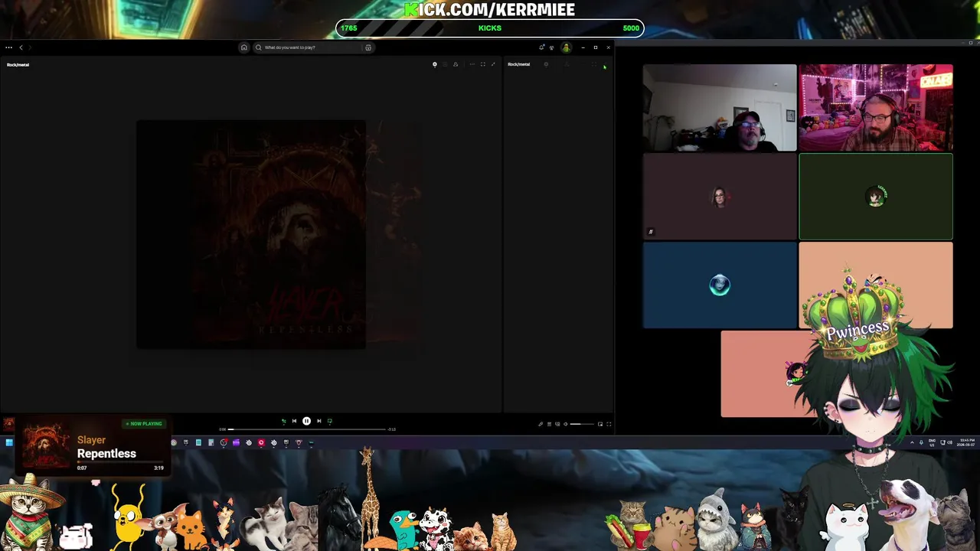980x551 pixels.
Task: Click the Slayer Repentless album artwork
Action: point(251,234)
